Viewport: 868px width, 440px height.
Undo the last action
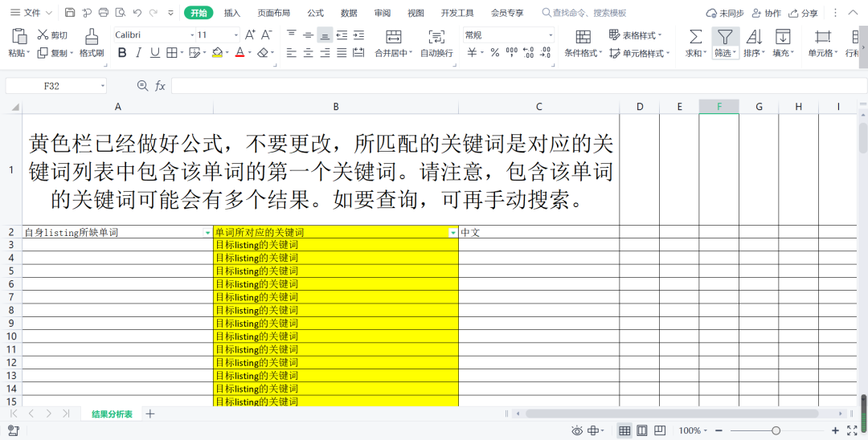(x=137, y=13)
